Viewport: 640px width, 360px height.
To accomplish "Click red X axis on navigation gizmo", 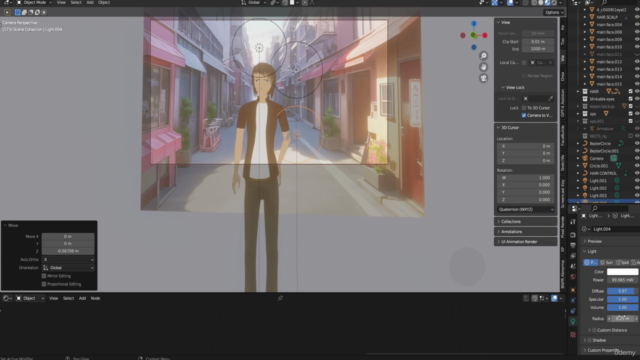I will (485, 36).
